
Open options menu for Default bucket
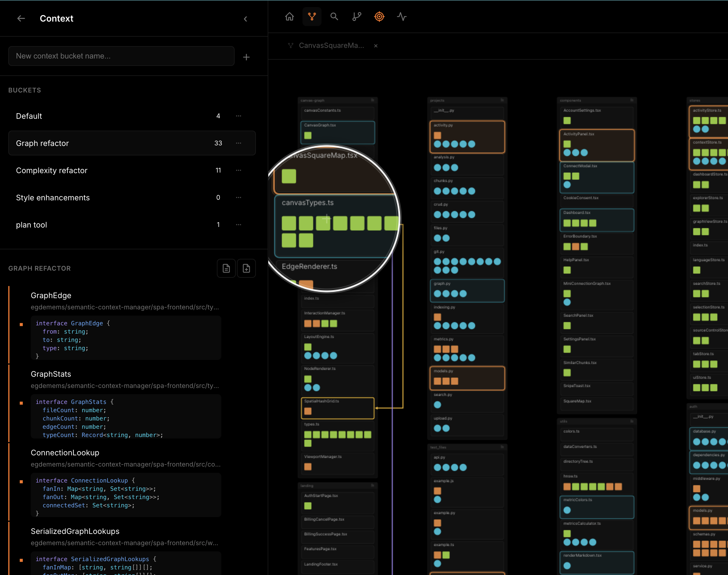pyautogui.click(x=238, y=116)
